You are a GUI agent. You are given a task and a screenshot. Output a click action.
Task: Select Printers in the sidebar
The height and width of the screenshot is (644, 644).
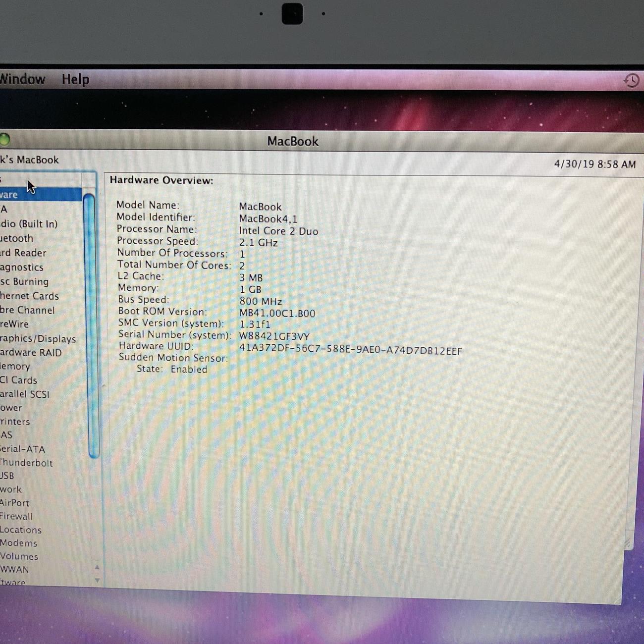click(x=15, y=422)
